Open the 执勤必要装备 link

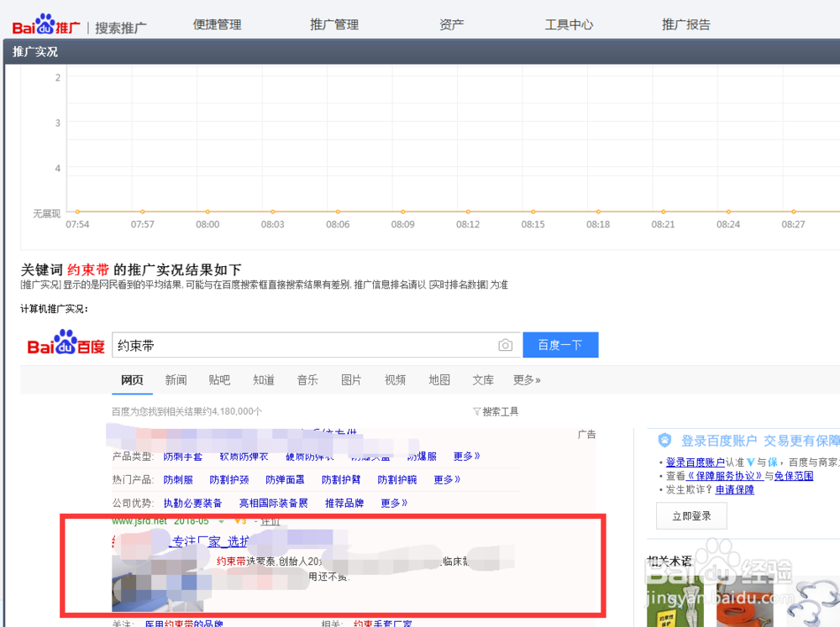193,504
